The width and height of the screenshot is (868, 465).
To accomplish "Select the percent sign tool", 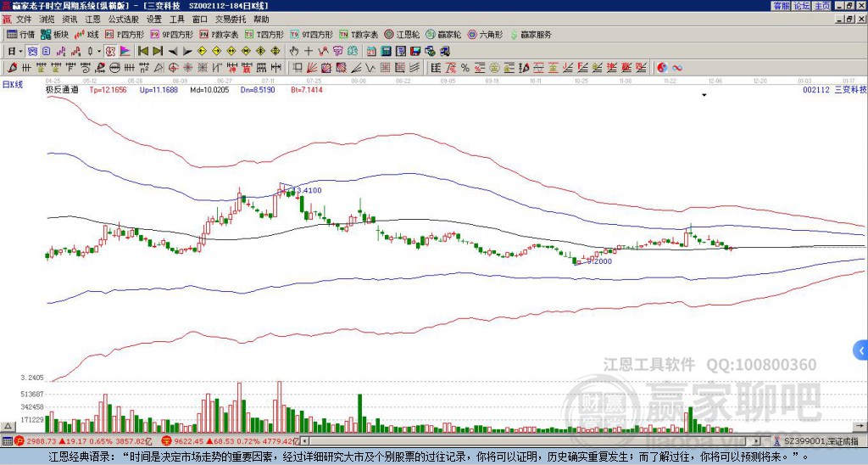I will tap(465, 68).
